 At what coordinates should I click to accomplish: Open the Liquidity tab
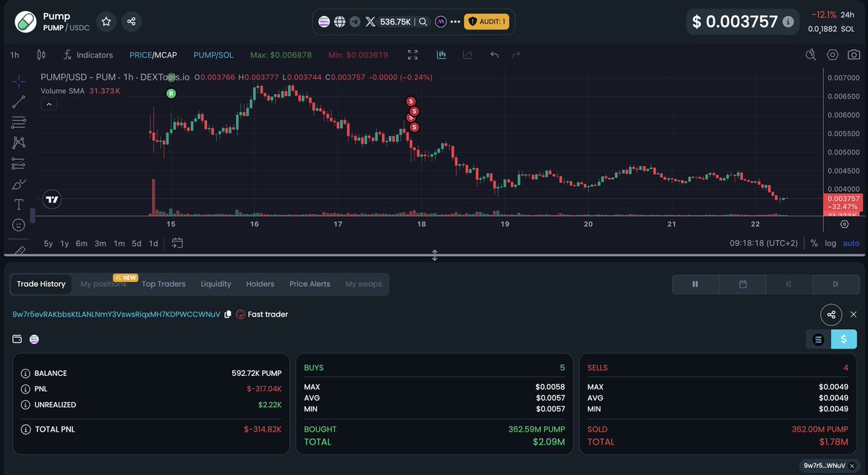pyautogui.click(x=216, y=284)
